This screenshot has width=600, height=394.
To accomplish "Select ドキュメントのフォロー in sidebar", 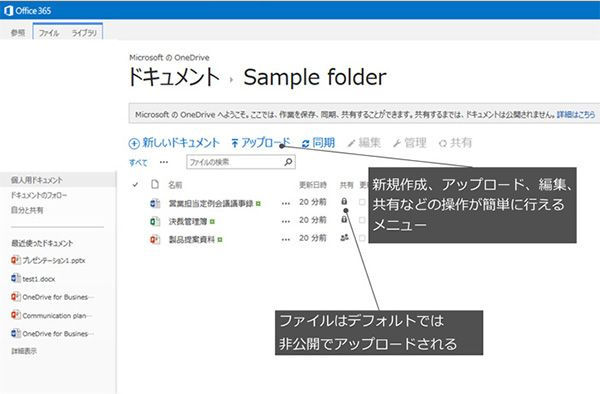I will pos(39,195).
